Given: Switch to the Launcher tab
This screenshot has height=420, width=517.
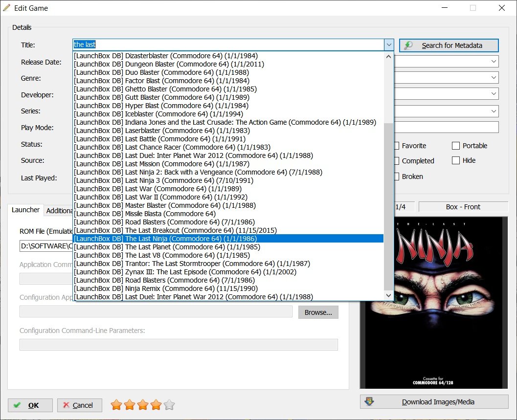Looking at the screenshot, I should point(25,210).
